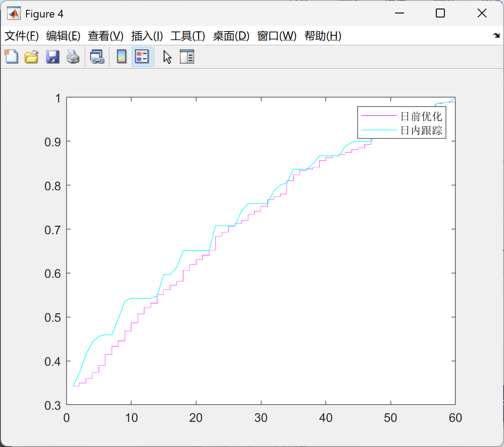Image resolution: width=504 pixels, height=447 pixels.
Task: Open the 文件(F) menu
Action: 22,36
